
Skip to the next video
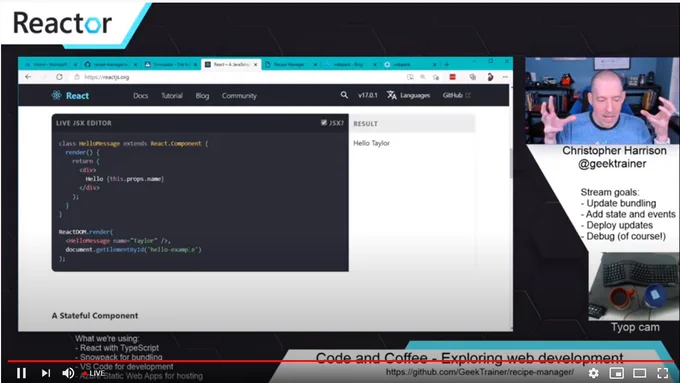click(46, 373)
